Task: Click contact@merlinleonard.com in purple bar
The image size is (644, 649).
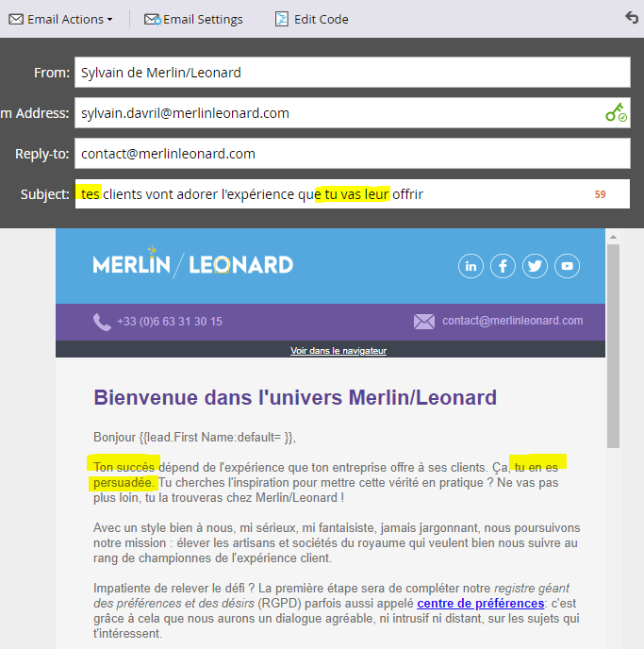Action: 513,321
